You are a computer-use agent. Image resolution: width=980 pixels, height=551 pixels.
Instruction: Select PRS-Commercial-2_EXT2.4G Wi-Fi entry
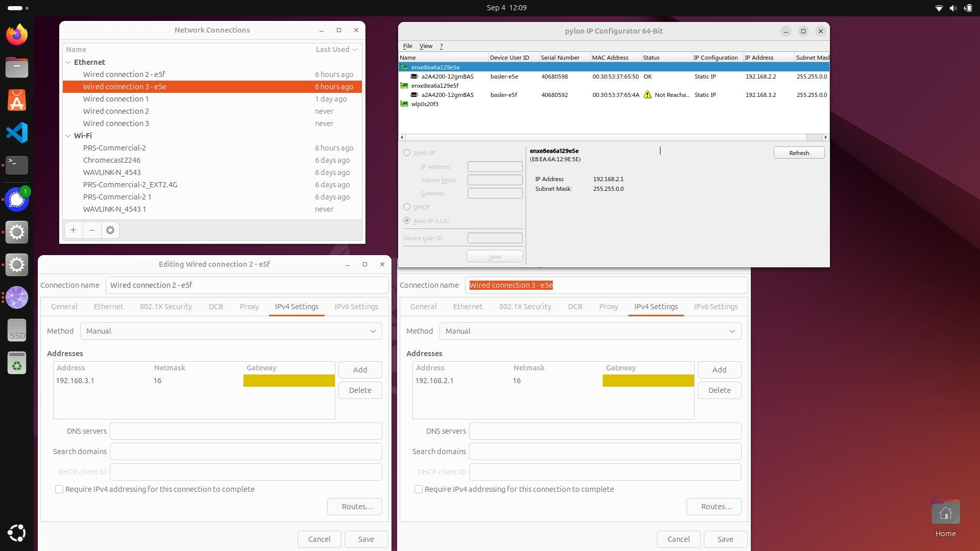(x=212, y=185)
